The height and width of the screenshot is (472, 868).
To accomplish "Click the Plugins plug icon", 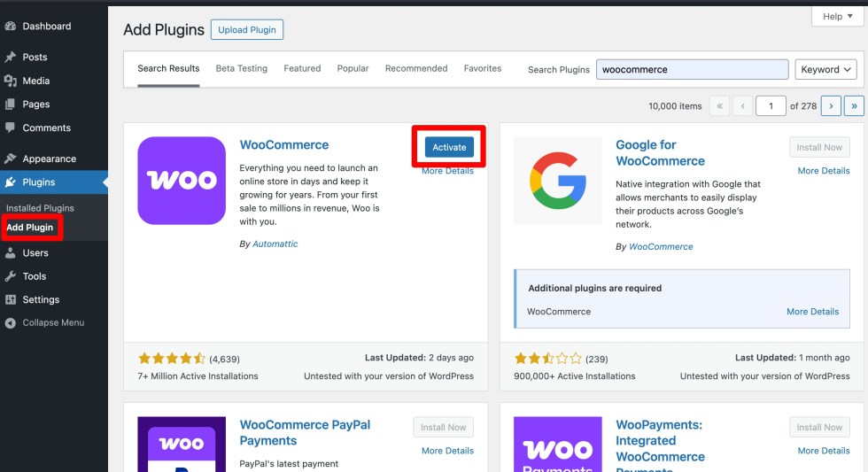I will 10,182.
